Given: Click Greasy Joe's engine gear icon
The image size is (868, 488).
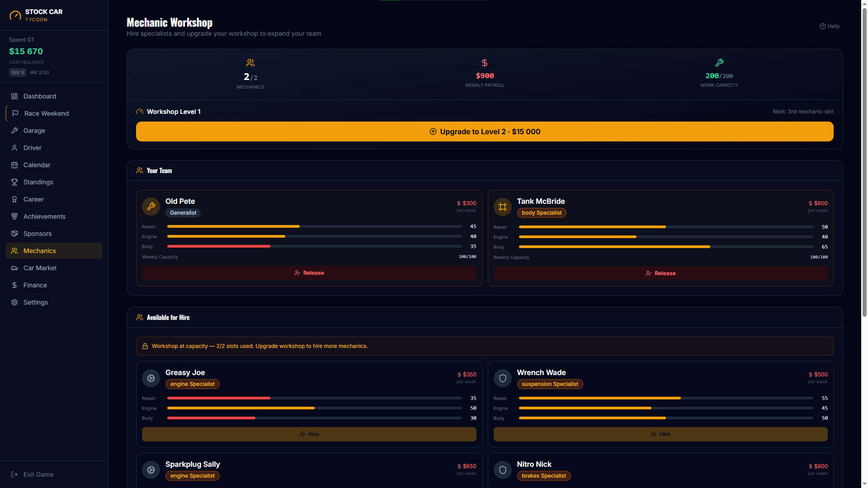Looking at the screenshot, I should tap(151, 378).
